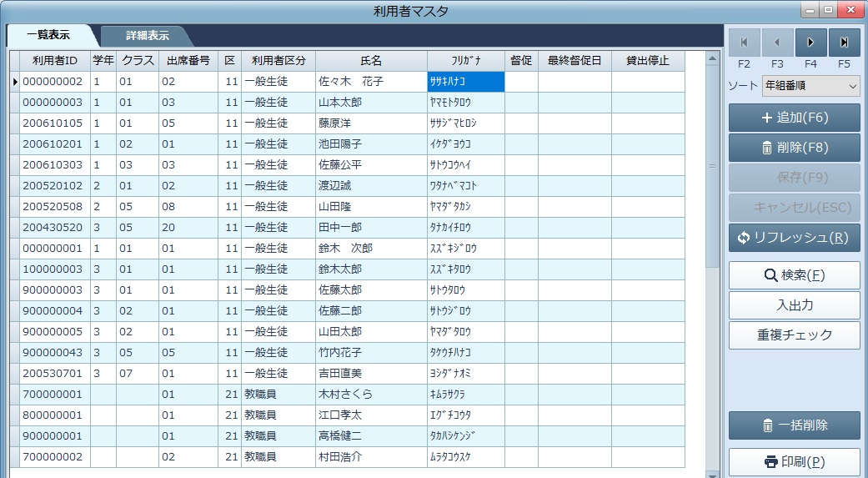Click the 追加(F6) button

[795, 118]
